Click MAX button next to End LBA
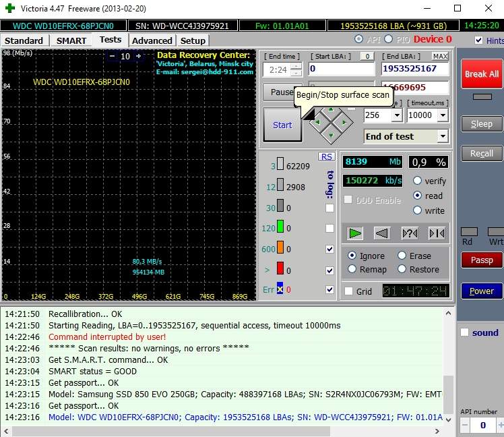The width and height of the screenshot is (504, 437). click(440, 57)
